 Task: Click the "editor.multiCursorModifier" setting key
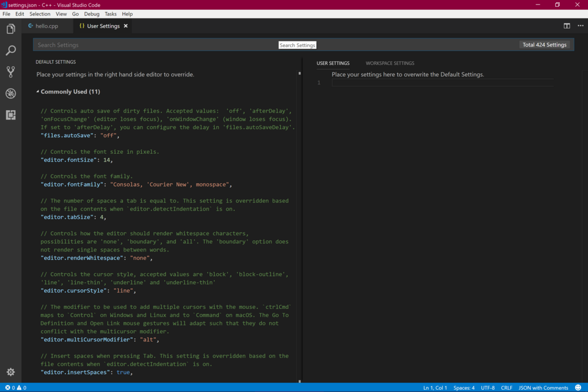click(86, 340)
